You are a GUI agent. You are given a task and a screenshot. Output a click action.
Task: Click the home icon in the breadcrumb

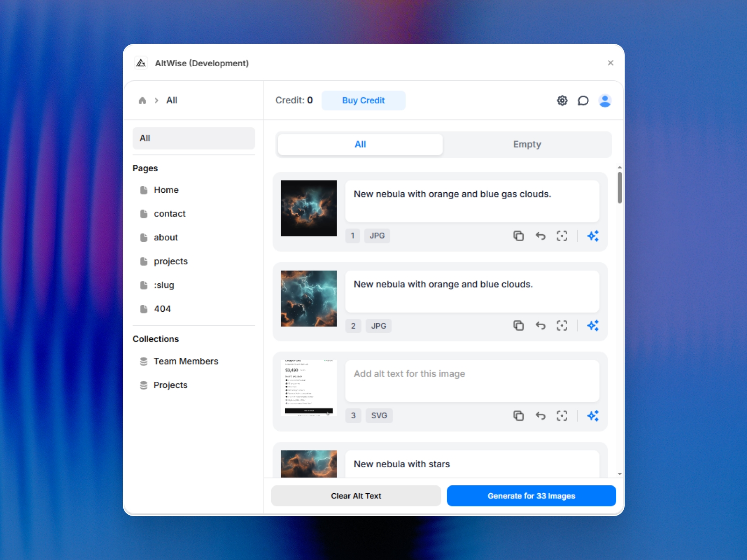143,100
